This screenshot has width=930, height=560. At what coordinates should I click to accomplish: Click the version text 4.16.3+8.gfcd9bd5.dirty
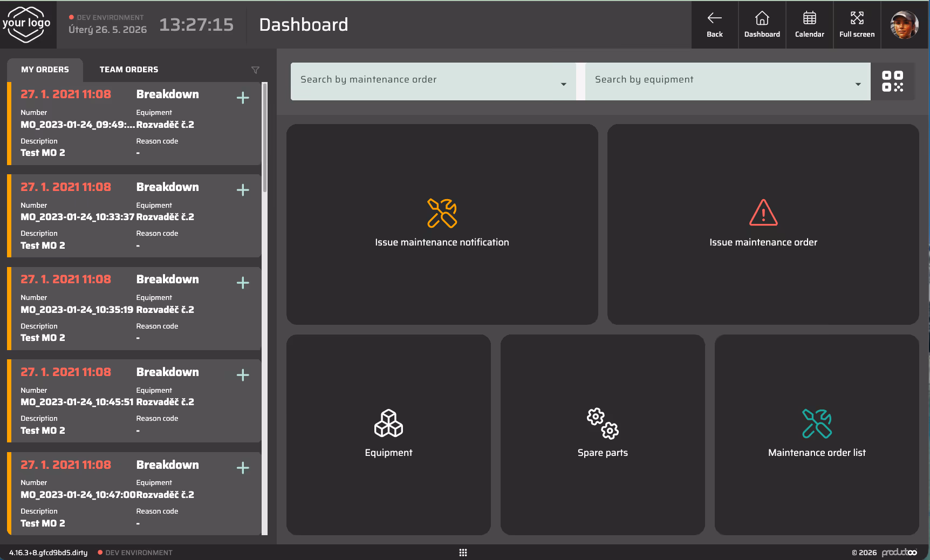(48, 552)
